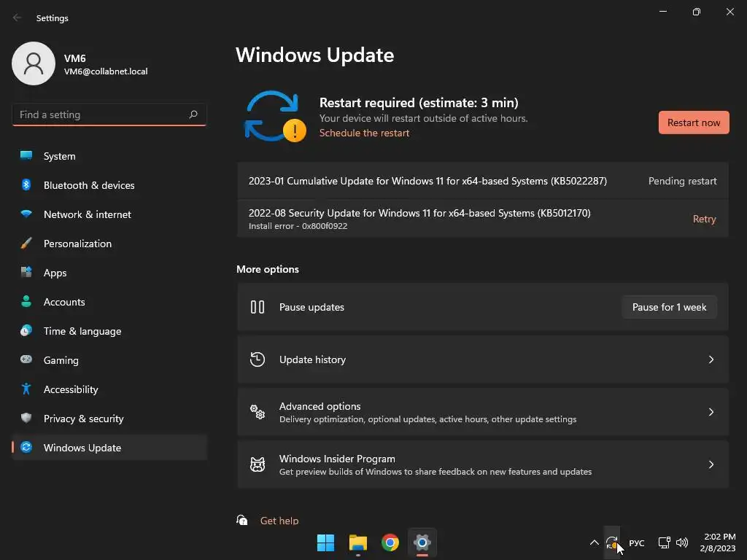Click Schedule the restart link
Viewport: 747px width, 560px height.
(364, 133)
